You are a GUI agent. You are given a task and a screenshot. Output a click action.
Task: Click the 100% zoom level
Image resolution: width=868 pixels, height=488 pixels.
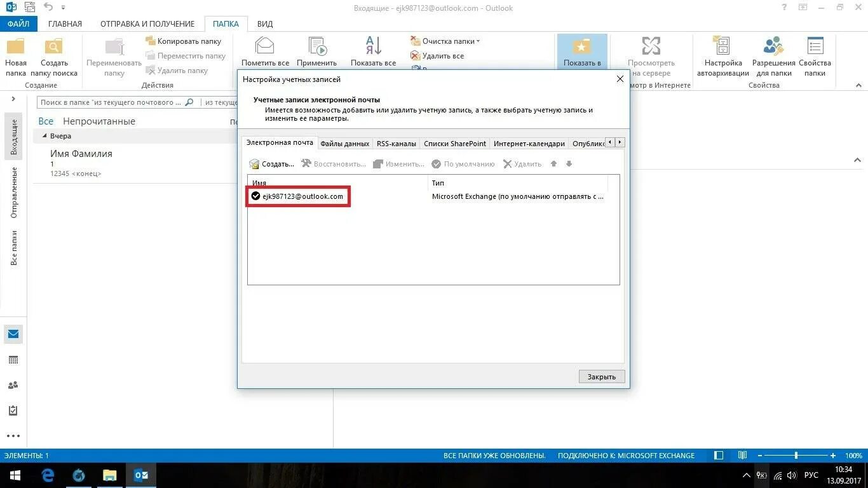pos(853,456)
